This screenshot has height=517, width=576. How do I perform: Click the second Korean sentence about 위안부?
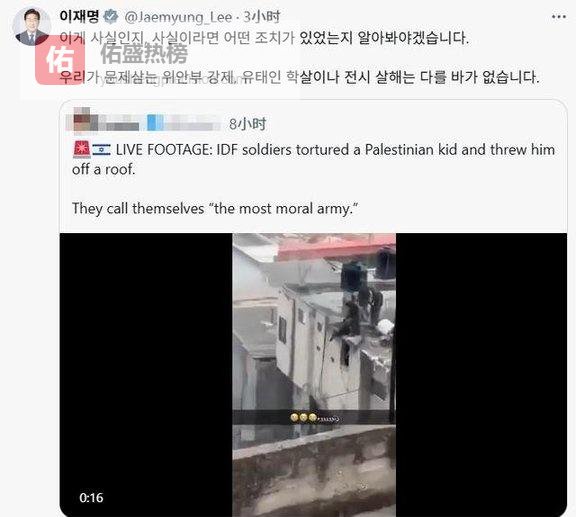[x=299, y=77]
